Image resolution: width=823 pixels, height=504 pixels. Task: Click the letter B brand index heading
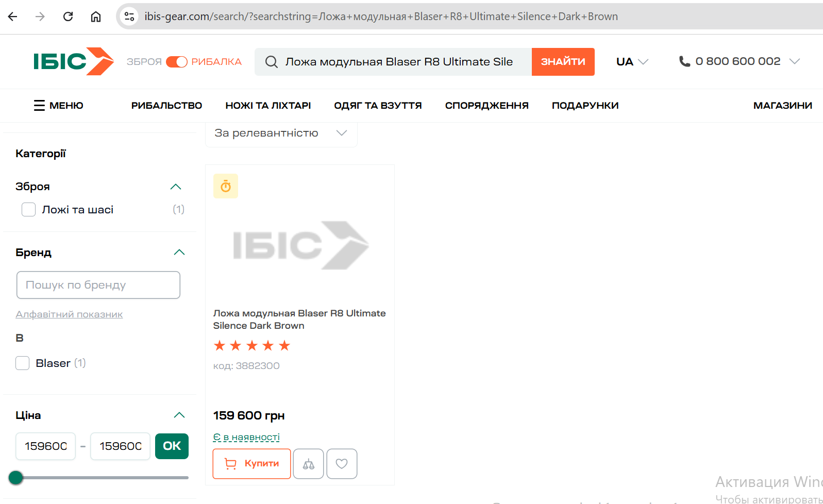click(x=20, y=338)
